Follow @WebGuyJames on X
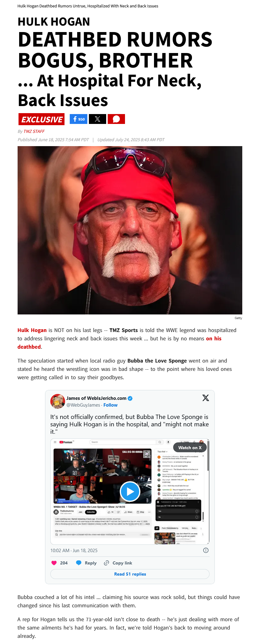The image size is (254, 644). tap(110, 405)
